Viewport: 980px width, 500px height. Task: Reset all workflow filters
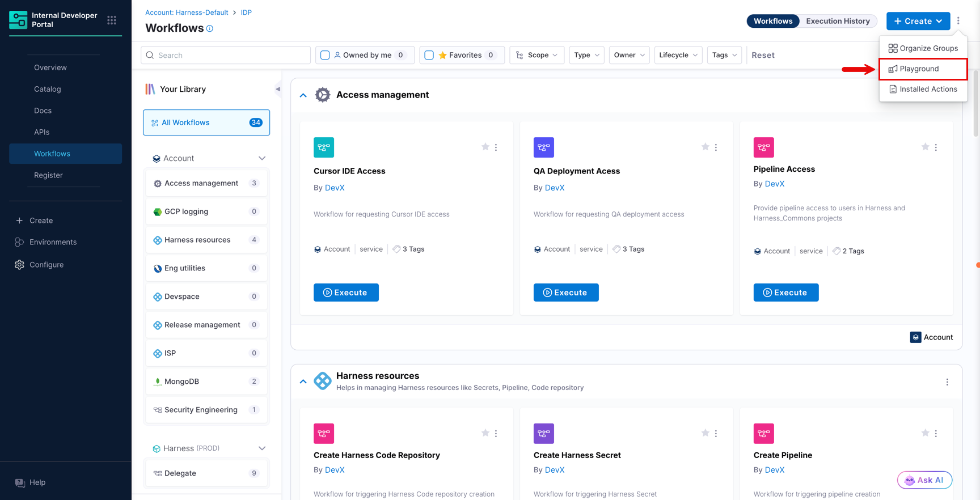pos(763,55)
